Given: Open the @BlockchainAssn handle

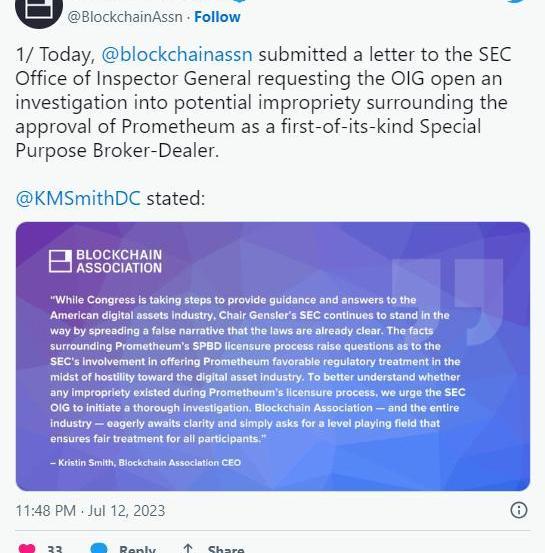Looking at the screenshot, I should tap(125, 17).
